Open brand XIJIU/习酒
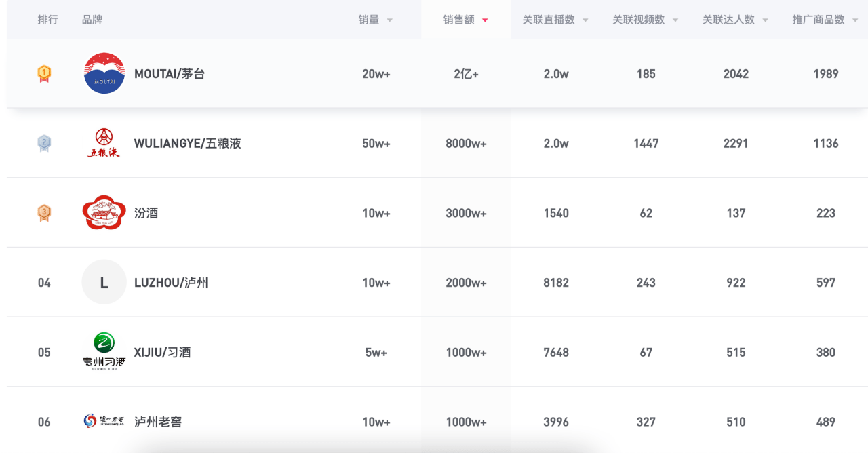868x453 pixels. 163,352
